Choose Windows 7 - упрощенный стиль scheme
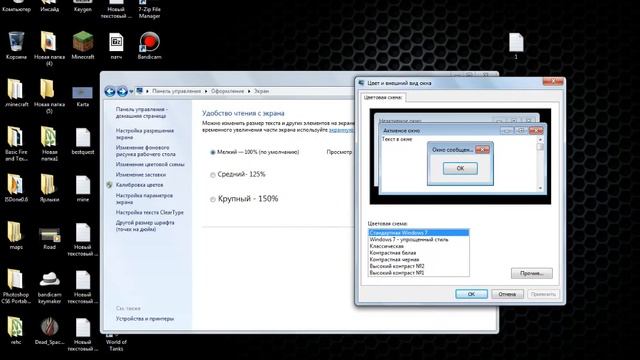This screenshot has width=640, height=360. tap(418, 240)
